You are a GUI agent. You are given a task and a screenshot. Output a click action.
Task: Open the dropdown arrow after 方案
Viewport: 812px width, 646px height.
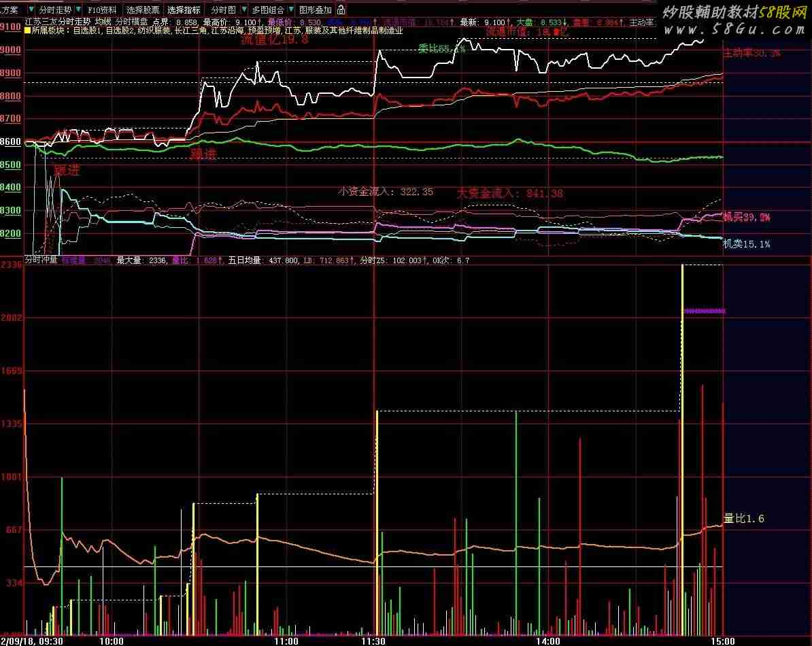31,10
